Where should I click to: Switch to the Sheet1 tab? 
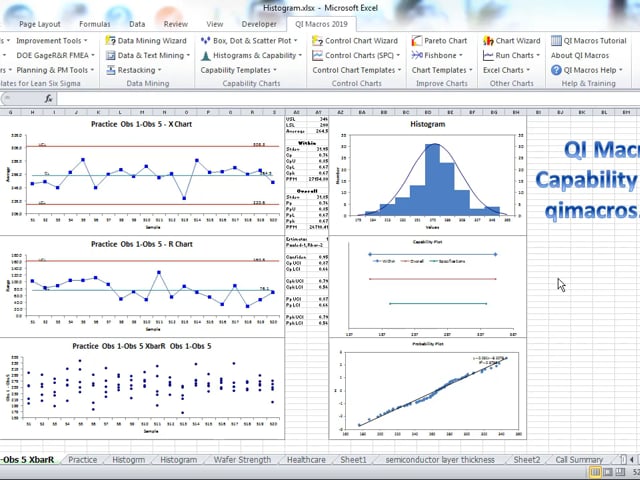(x=353, y=460)
